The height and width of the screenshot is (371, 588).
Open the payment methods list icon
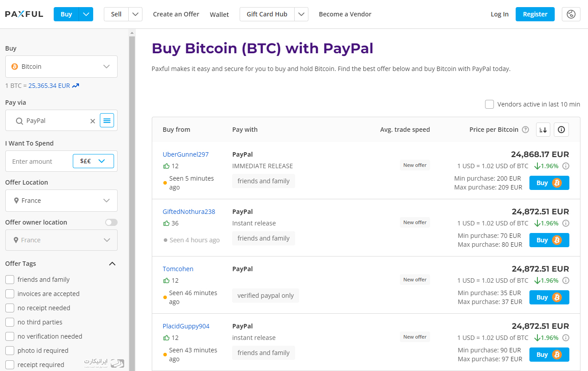(x=107, y=120)
